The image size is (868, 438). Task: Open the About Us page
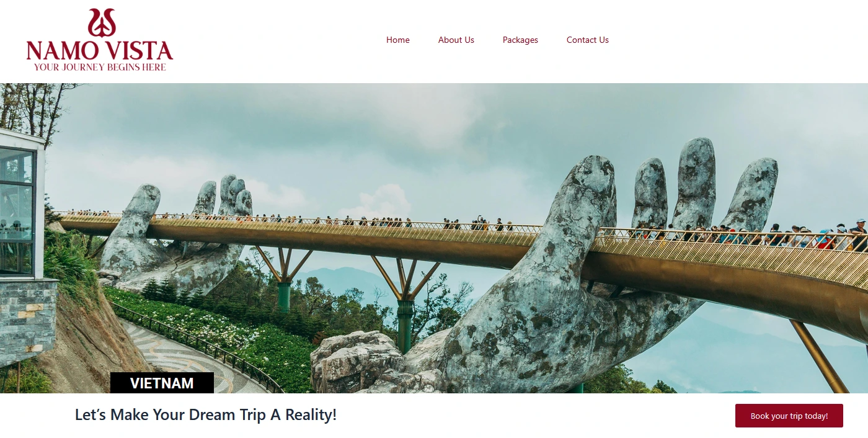pos(456,40)
